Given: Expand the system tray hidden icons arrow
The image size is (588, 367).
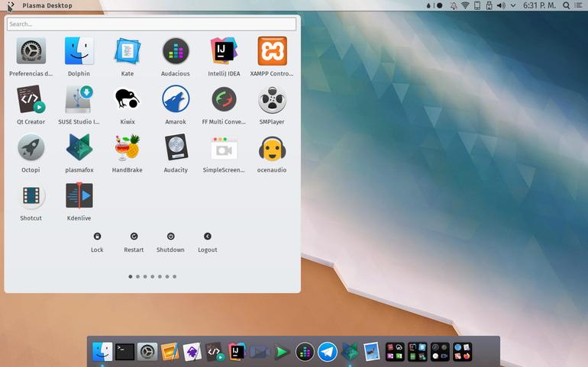Looking at the screenshot, I should [513, 5].
